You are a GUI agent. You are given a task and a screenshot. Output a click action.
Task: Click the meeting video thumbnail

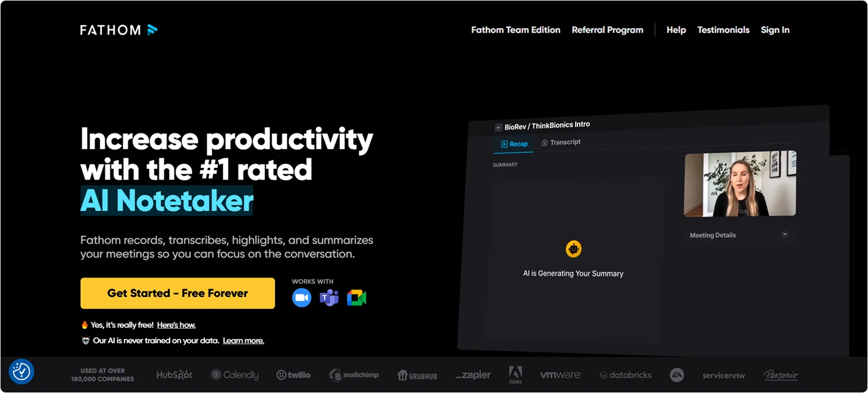[740, 185]
